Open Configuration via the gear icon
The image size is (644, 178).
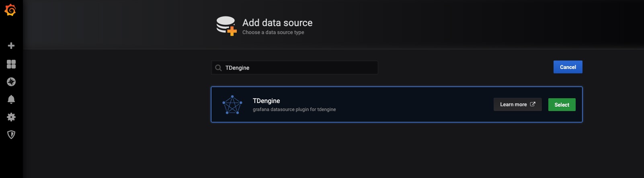(x=11, y=117)
